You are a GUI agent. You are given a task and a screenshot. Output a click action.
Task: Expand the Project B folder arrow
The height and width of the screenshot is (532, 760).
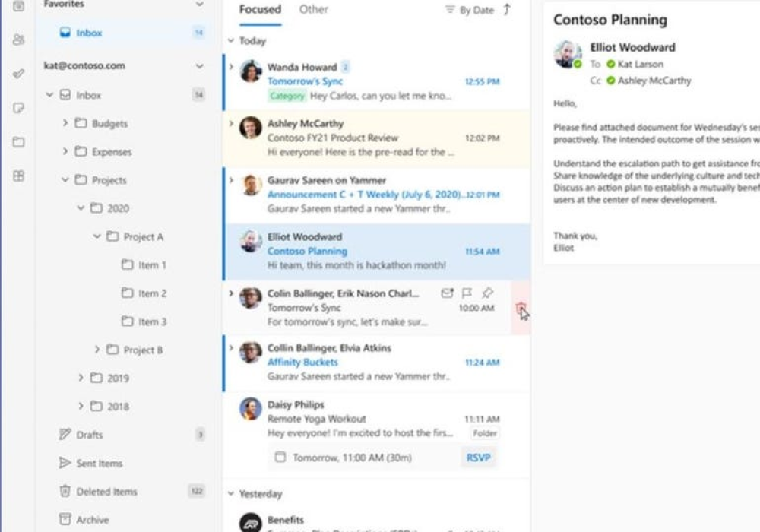pos(97,350)
